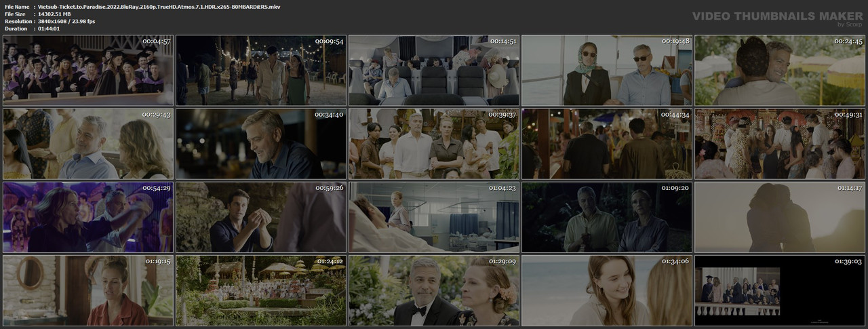Select the thumbnail timestamped 00:39:37
This screenshot has height=329, width=868.
click(434, 144)
